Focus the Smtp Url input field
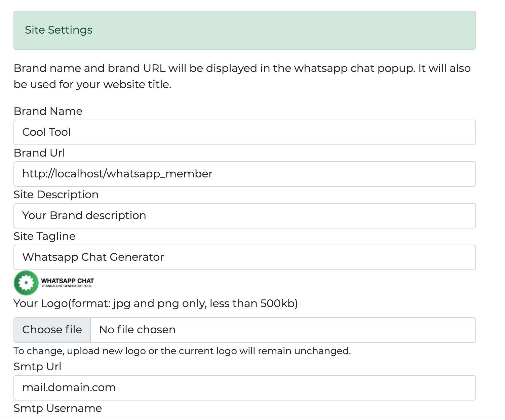 point(244,388)
